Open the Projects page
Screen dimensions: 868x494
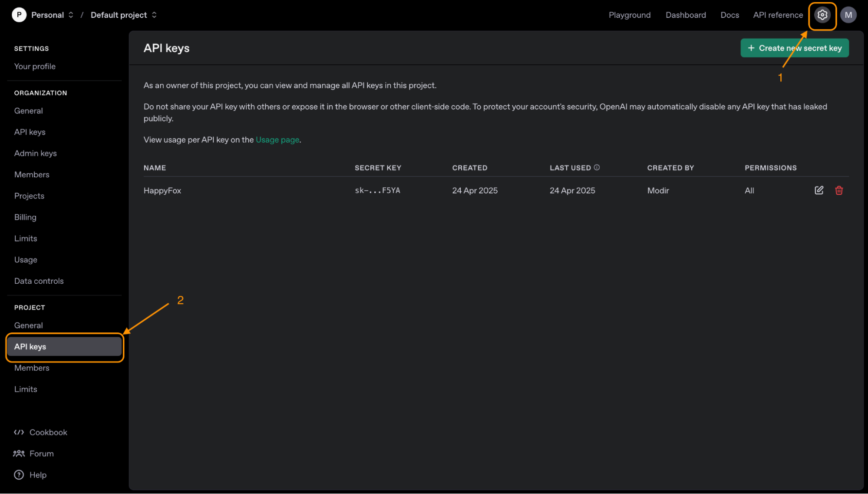29,196
